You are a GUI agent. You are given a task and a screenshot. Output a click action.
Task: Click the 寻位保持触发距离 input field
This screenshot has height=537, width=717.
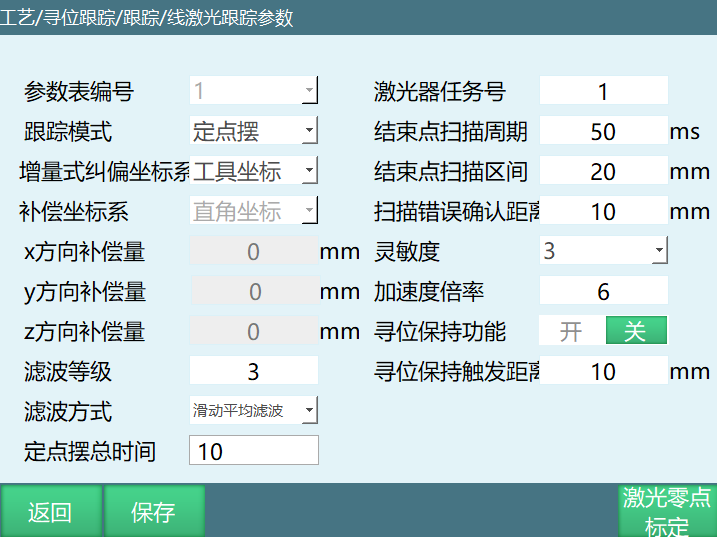[x=603, y=371]
